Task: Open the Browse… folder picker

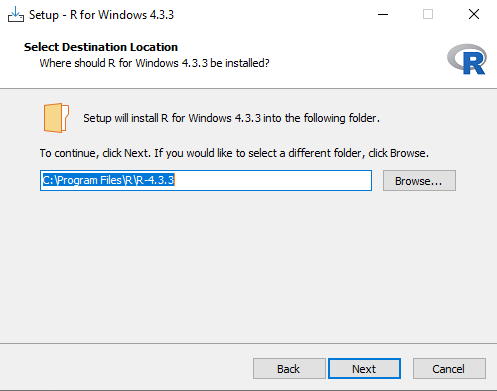Action: (x=419, y=181)
